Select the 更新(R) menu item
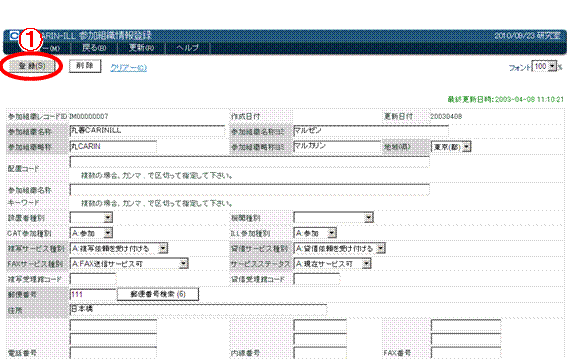The width and height of the screenshot is (567, 360). tap(141, 47)
